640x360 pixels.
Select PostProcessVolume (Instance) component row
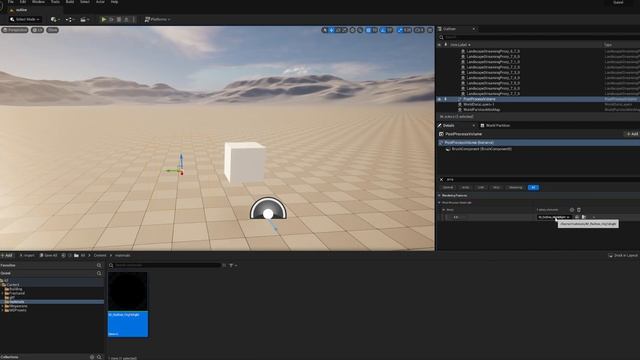(539, 142)
